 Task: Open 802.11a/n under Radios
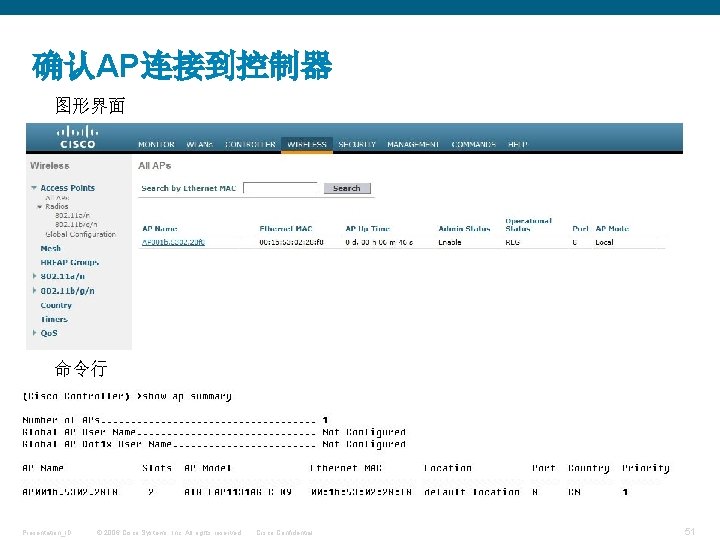[x=72, y=215]
